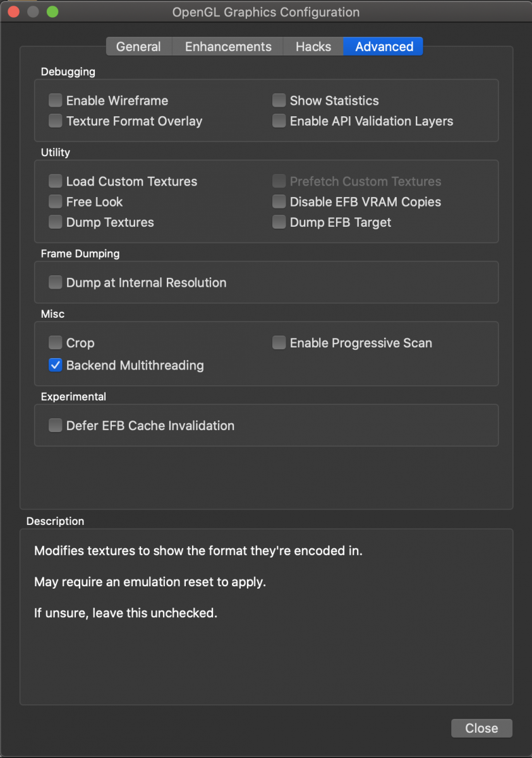532x758 pixels.
Task: Enable the Wireframe checkbox
Action: click(x=56, y=100)
